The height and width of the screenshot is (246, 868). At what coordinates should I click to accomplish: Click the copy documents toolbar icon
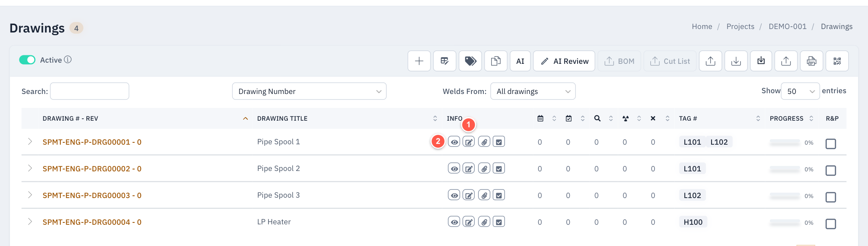[x=496, y=61]
